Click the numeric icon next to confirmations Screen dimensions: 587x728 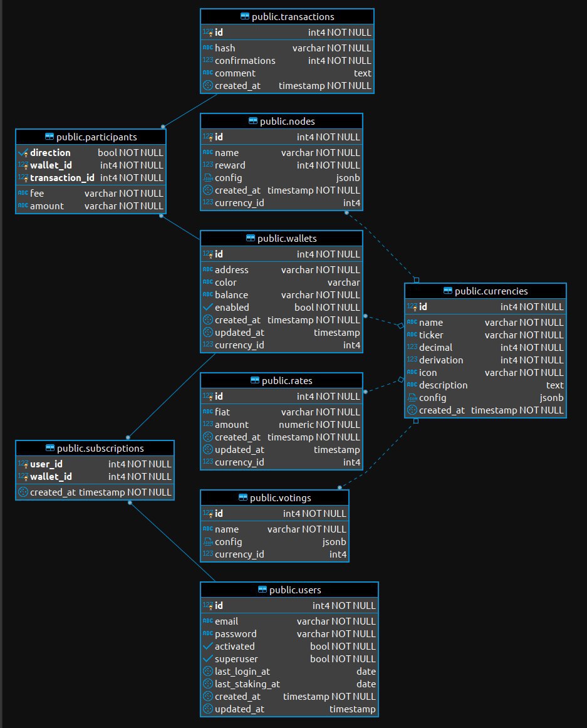[x=207, y=60]
